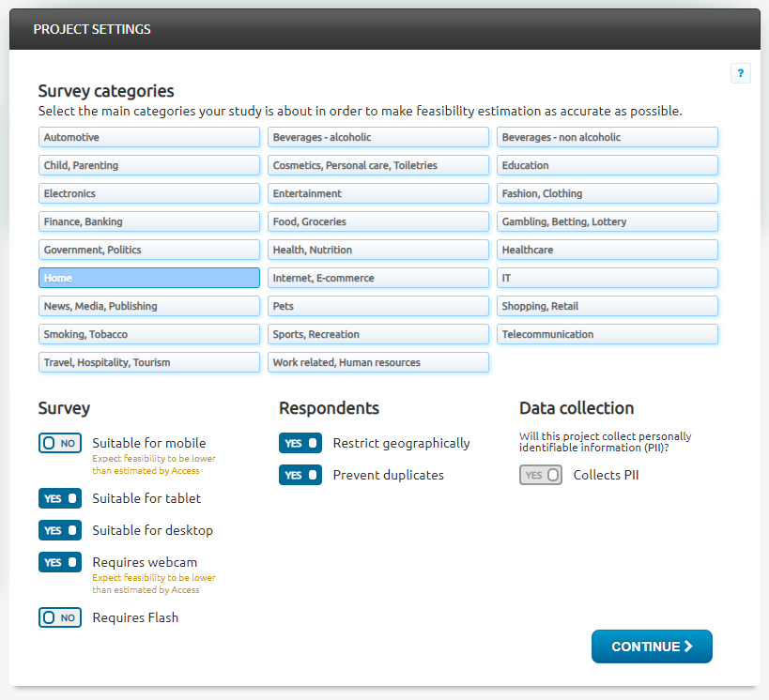The height and width of the screenshot is (700, 769).
Task: Enable the Requires Flash switch
Action: coord(60,617)
